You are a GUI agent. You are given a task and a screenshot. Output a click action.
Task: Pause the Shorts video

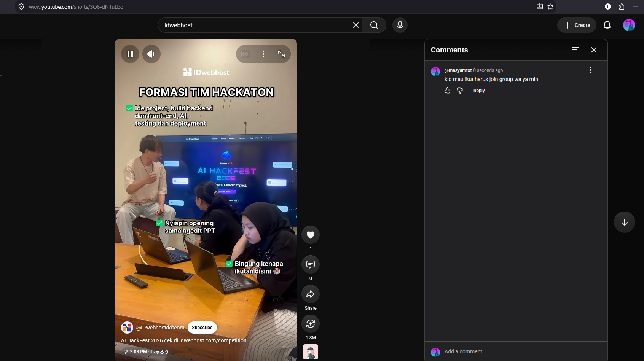pos(130,54)
